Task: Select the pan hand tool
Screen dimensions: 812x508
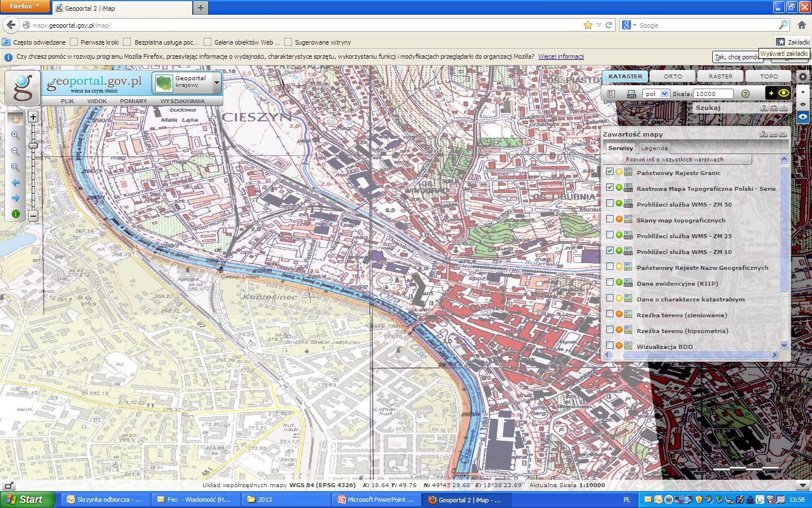Action: pos(15,119)
